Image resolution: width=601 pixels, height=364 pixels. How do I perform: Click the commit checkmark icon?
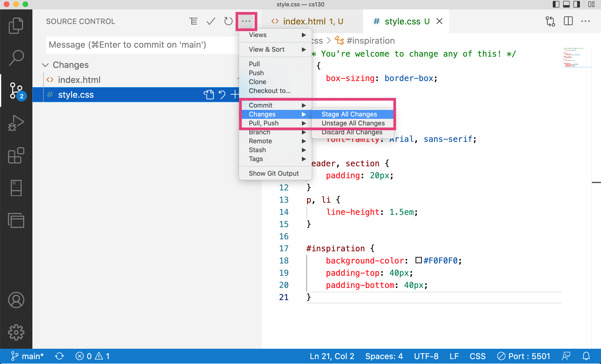211,21
